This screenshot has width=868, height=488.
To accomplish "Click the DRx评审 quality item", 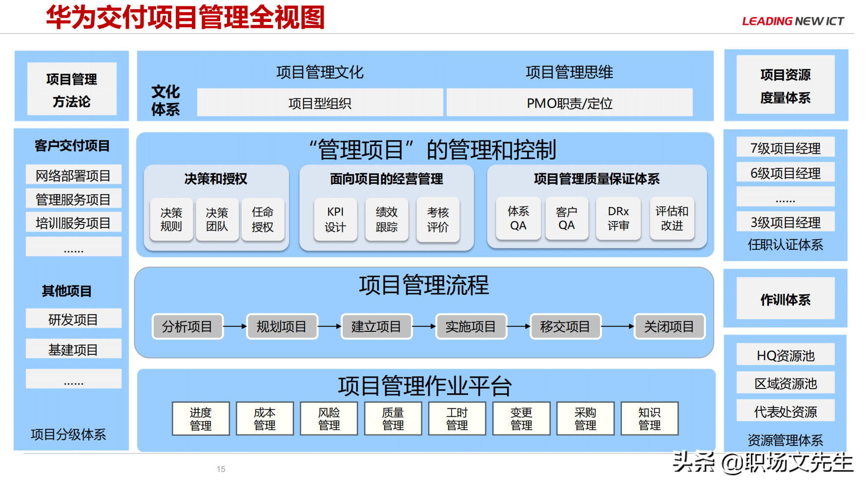I will 618,219.
